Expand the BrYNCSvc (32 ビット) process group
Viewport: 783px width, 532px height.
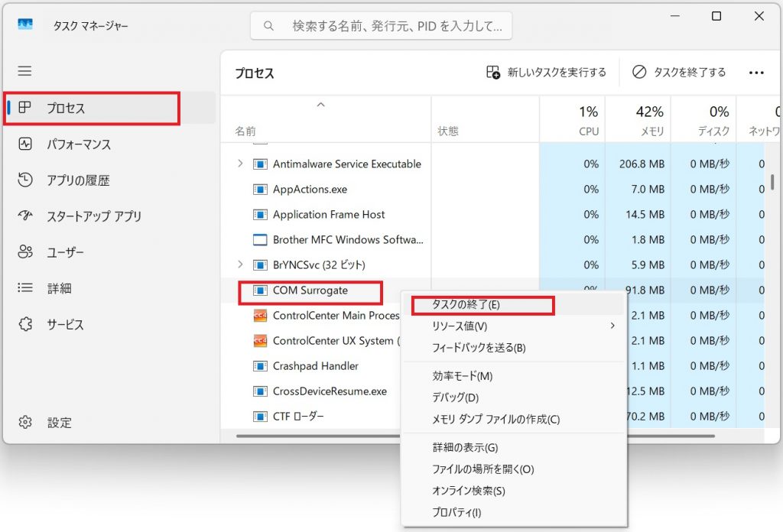(240, 264)
